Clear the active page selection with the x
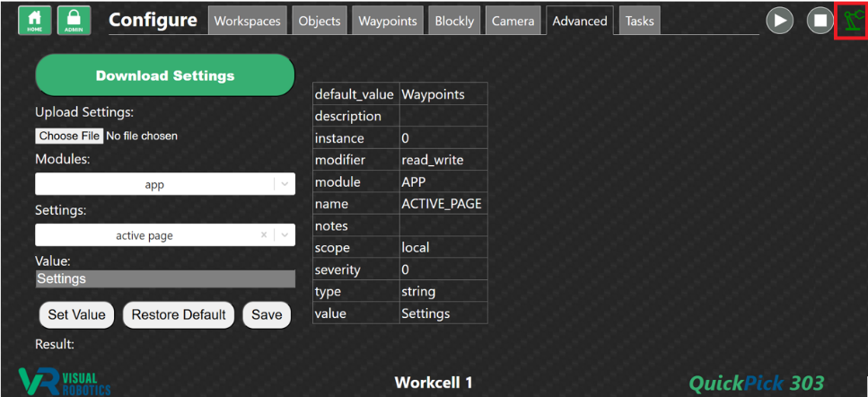868x397 pixels. [264, 235]
